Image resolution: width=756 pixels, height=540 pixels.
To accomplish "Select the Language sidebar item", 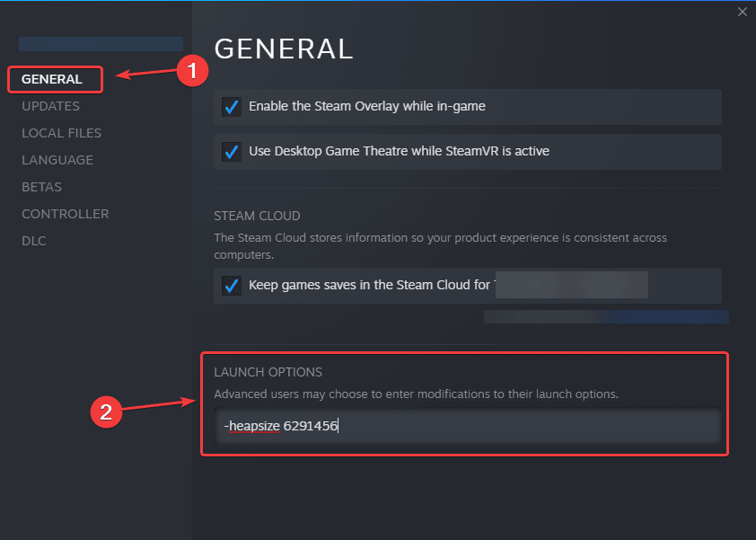I will click(x=57, y=160).
